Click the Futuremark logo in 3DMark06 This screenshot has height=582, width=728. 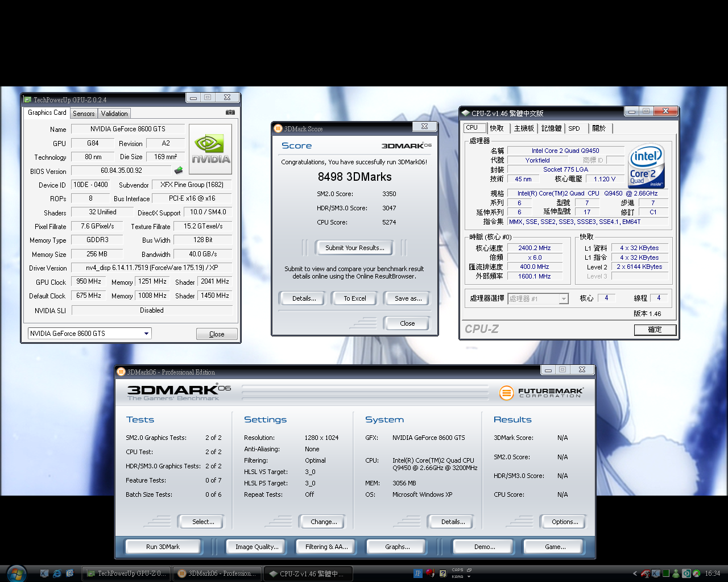click(x=541, y=392)
